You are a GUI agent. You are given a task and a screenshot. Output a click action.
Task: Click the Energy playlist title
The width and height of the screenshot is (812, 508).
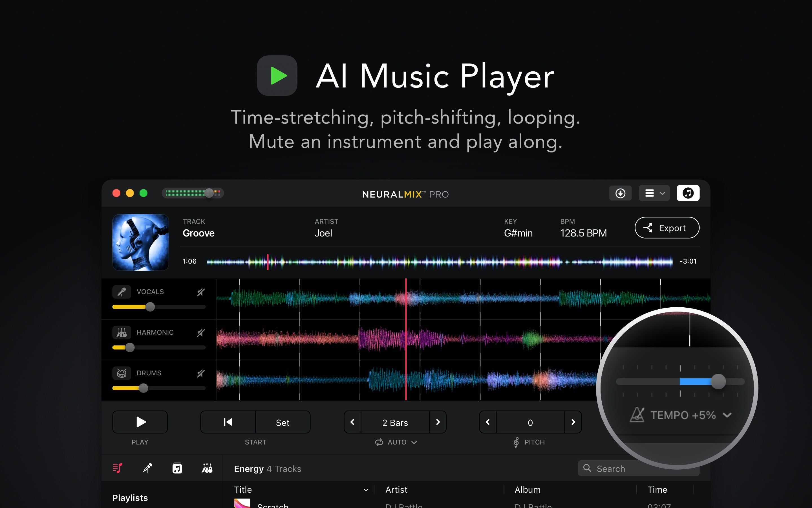[x=249, y=469]
